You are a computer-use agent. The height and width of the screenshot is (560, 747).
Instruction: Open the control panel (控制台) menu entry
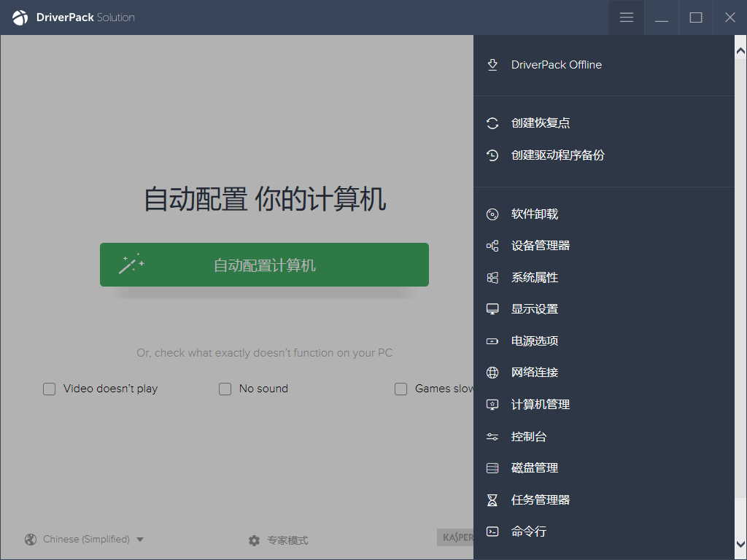pos(528,437)
